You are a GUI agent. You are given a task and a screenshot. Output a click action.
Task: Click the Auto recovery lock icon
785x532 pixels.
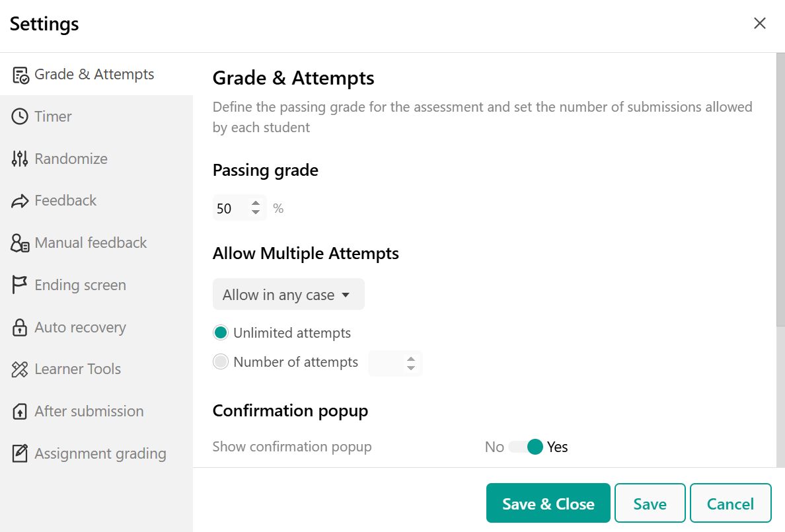[20, 327]
